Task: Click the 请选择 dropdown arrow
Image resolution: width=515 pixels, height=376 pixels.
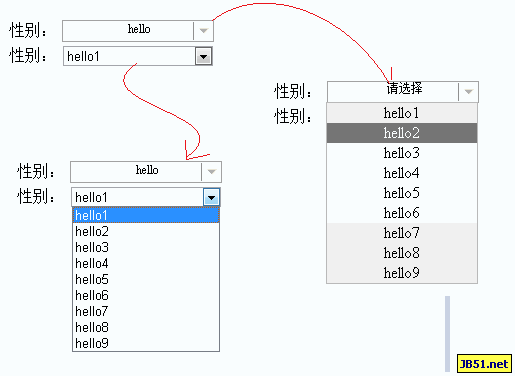Action: [x=469, y=92]
